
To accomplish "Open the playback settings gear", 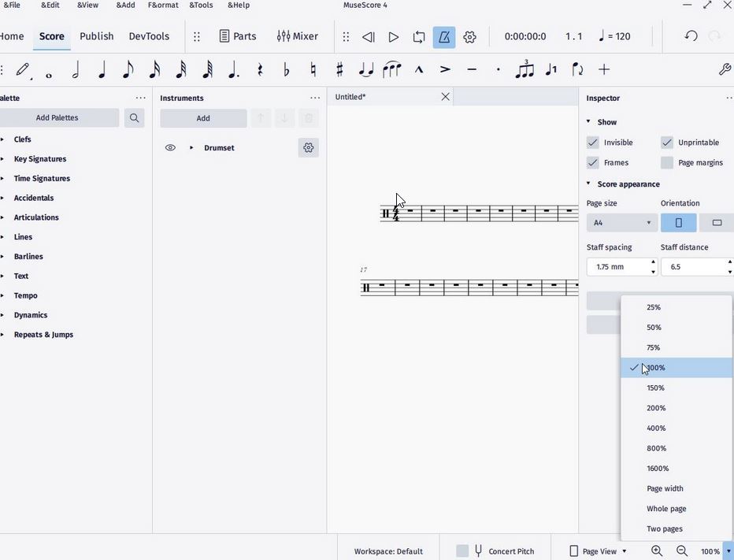I will (470, 36).
